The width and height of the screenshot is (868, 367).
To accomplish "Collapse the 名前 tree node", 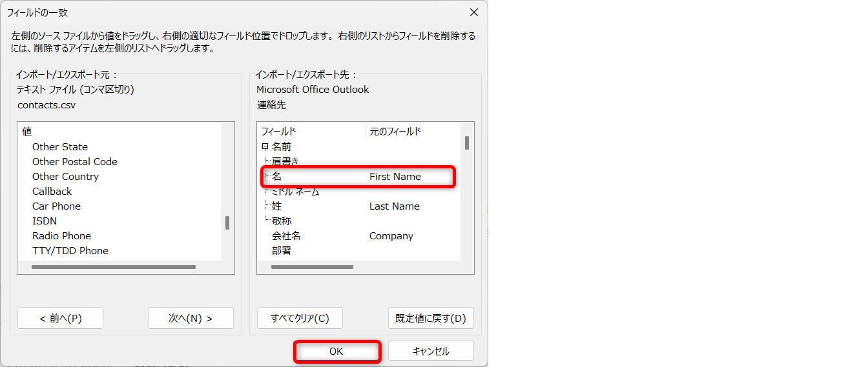I will (x=265, y=146).
